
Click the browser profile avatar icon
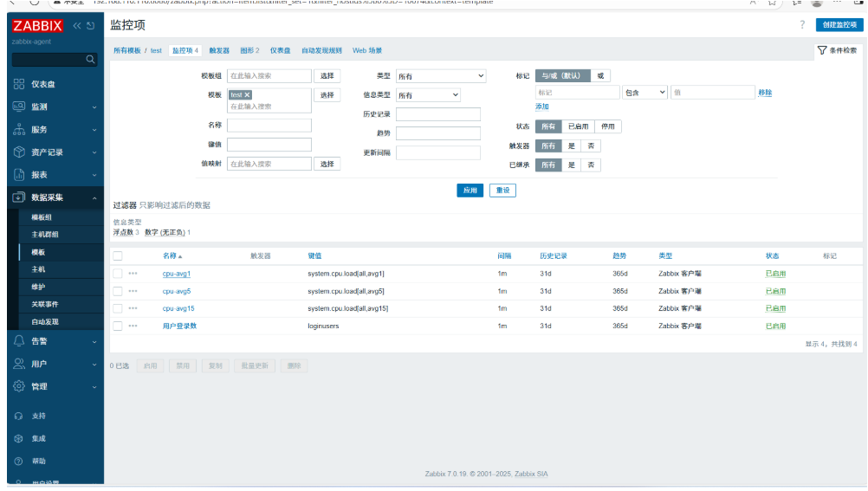(817, 3)
